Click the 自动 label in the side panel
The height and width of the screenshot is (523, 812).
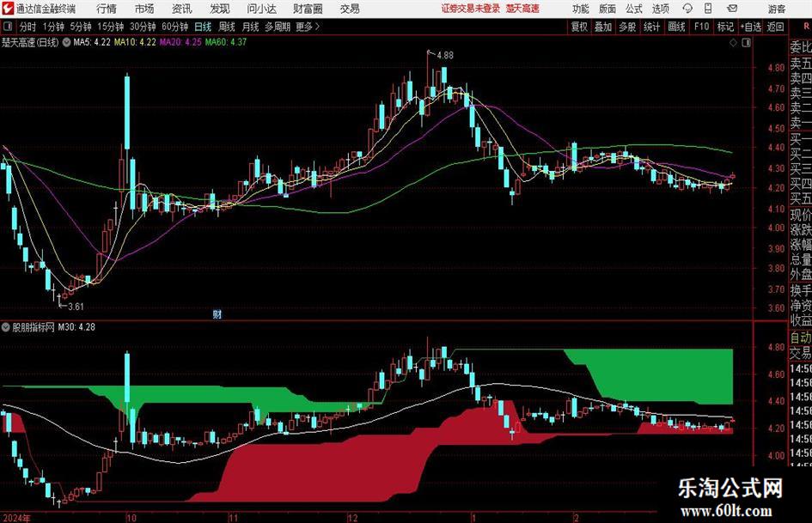coord(801,338)
